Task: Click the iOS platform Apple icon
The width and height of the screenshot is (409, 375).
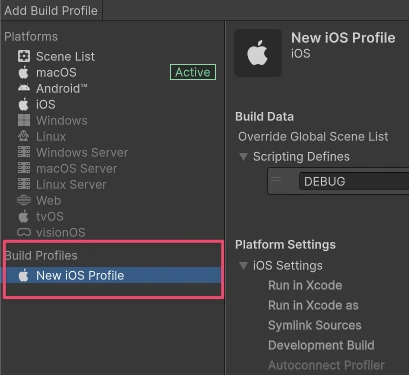Action: tap(24, 104)
